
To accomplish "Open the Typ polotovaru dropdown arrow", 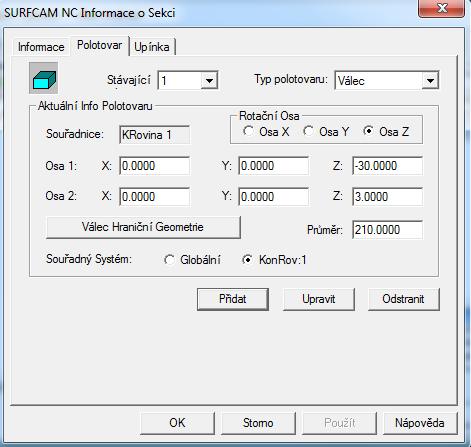I will point(430,80).
